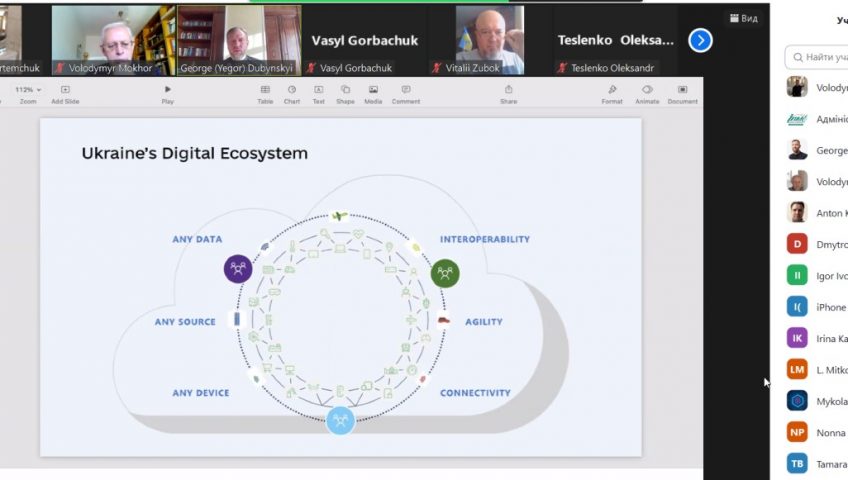Select participant Irina with IK avatar

817,338
